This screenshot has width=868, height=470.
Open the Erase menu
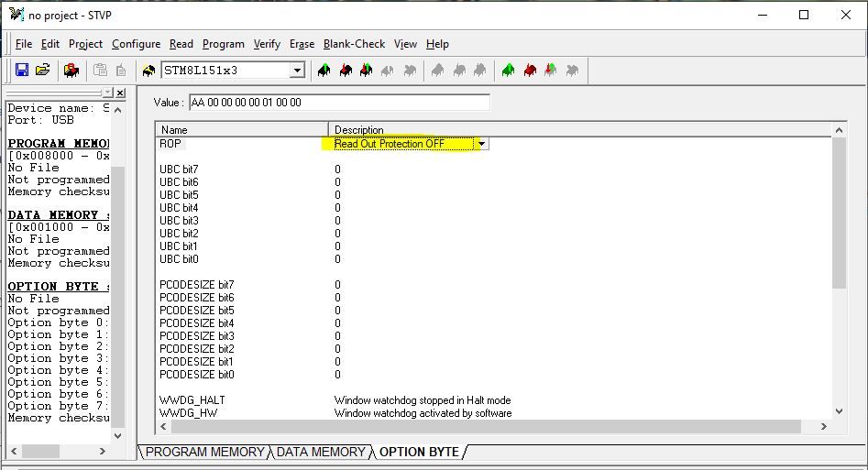click(302, 44)
